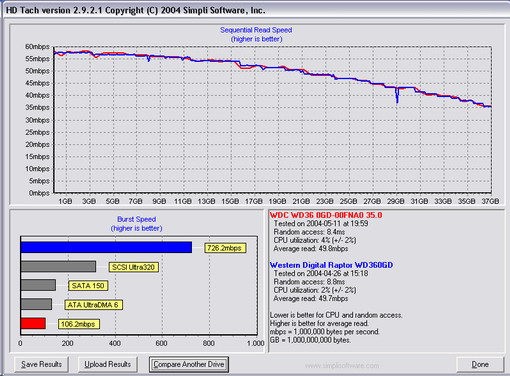
Task: Click the Burst Speed chart title
Action: [x=136, y=219]
